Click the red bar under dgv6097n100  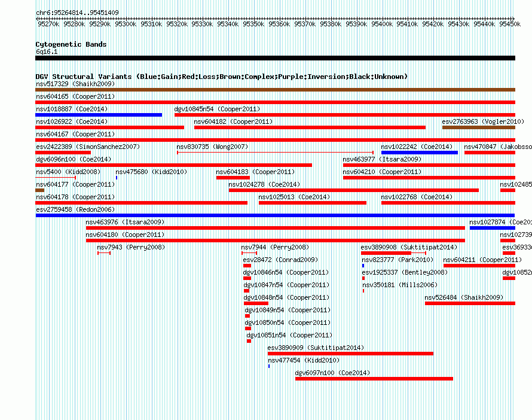point(374,379)
